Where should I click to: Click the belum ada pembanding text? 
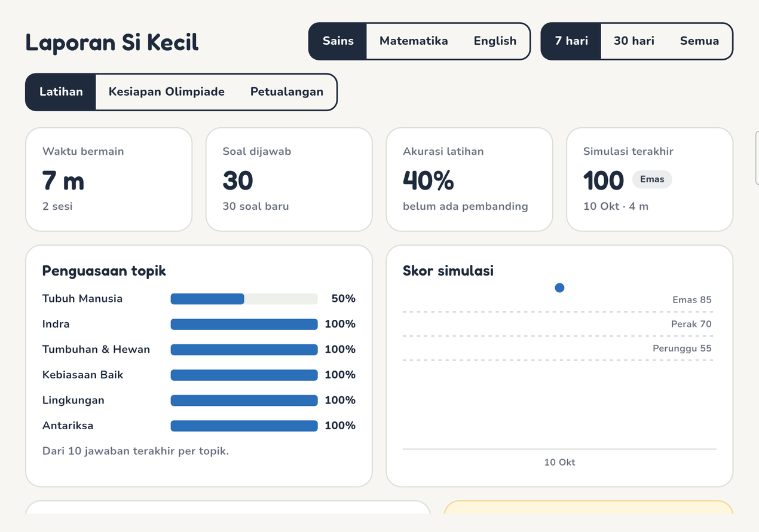coord(466,206)
